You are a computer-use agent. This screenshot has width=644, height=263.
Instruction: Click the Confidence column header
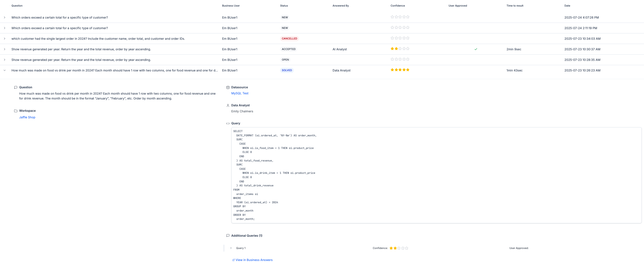(397, 6)
